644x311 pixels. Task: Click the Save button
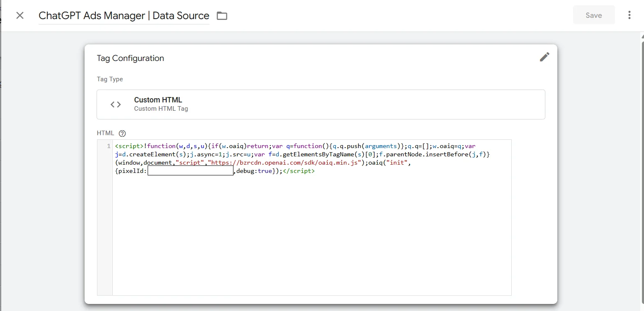pos(593,15)
